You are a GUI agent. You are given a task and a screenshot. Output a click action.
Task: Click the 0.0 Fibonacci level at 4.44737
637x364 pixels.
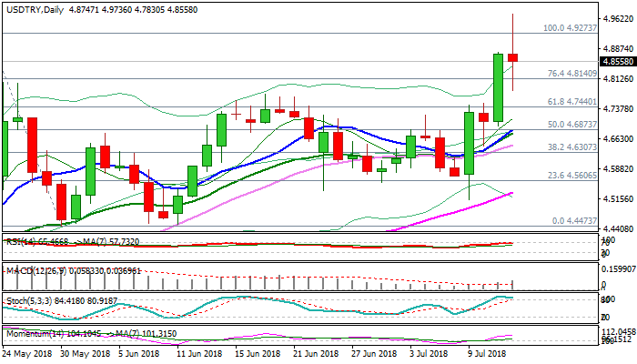[574, 220]
